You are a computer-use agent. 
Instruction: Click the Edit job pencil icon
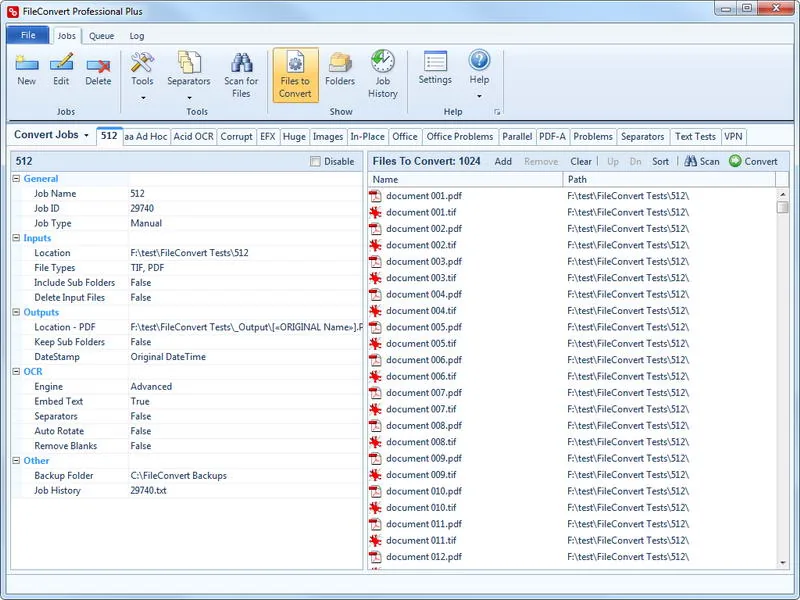(61, 62)
